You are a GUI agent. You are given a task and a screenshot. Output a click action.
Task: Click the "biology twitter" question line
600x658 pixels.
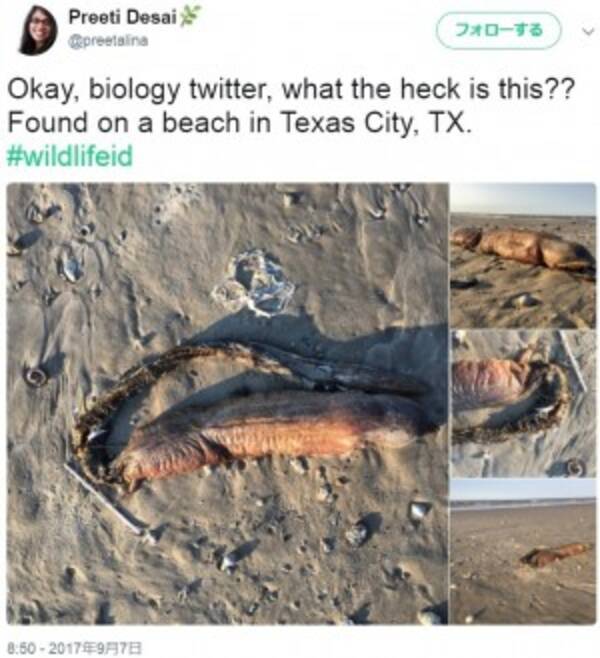290,89
